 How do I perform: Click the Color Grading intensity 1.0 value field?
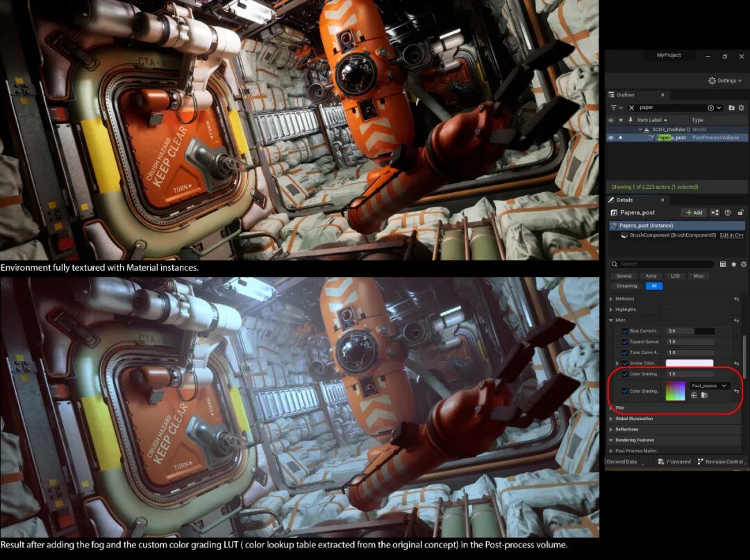tap(690, 374)
